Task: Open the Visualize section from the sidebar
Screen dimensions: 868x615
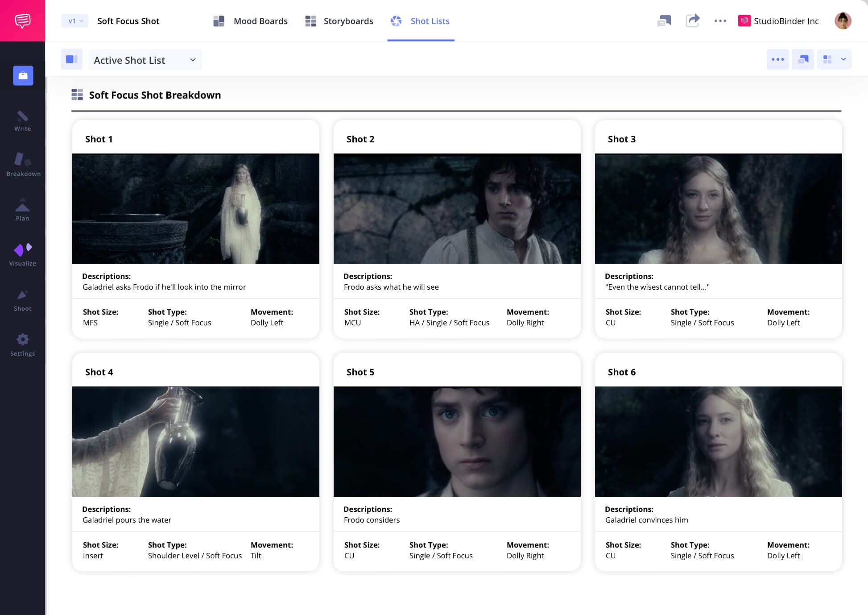Action: (x=23, y=252)
